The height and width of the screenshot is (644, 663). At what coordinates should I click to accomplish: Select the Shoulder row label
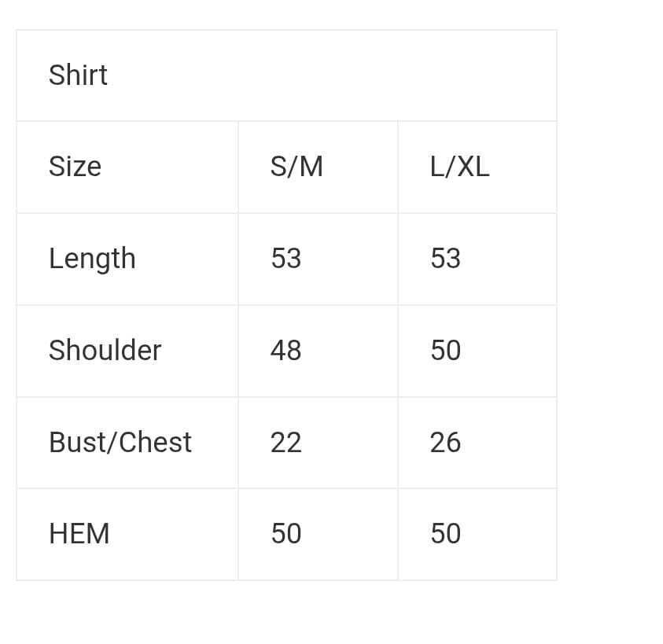click(x=105, y=350)
